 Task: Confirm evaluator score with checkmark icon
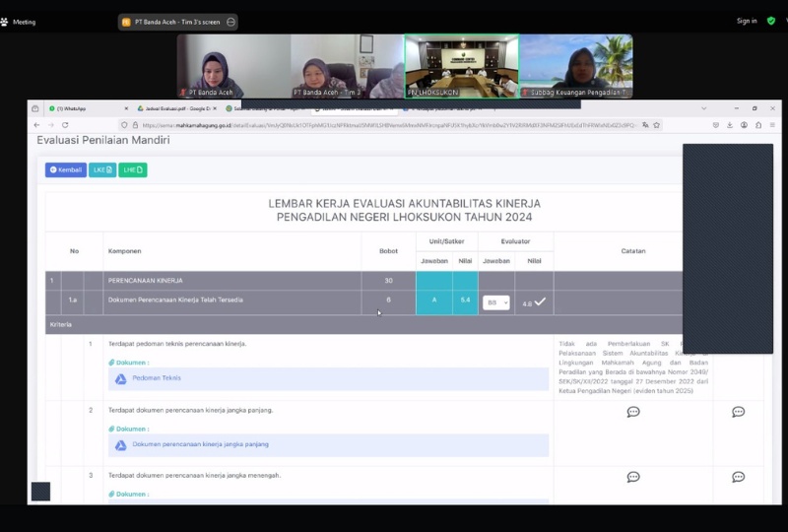[540, 301]
